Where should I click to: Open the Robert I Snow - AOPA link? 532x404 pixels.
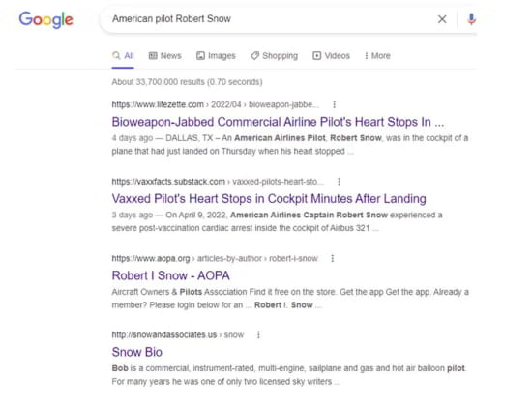tap(170, 275)
